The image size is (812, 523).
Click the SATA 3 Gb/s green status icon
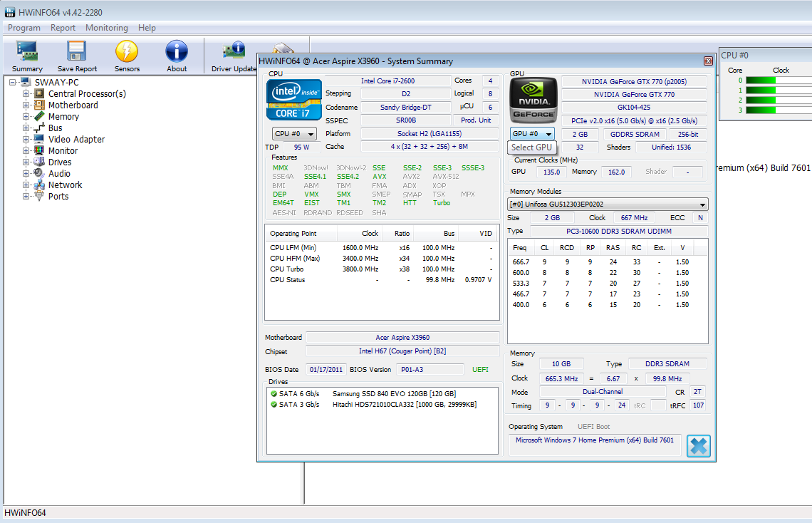274,405
